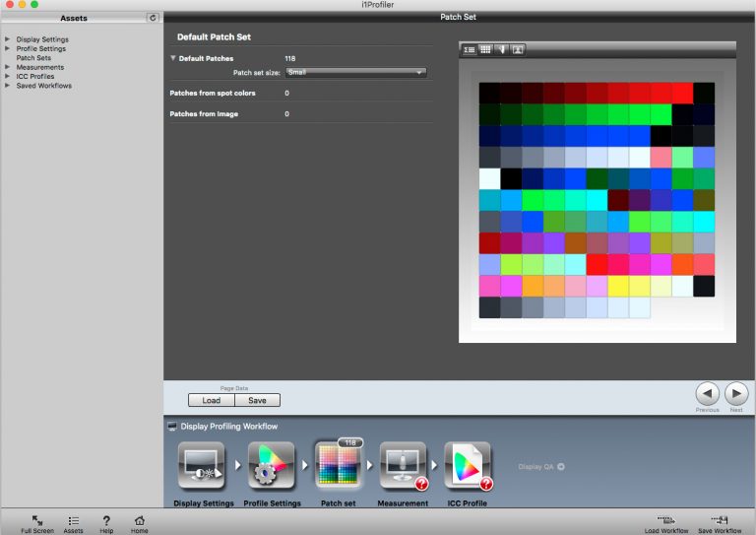Click the Save page data button
The width and height of the screenshot is (756, 535).
pos(257,400)
